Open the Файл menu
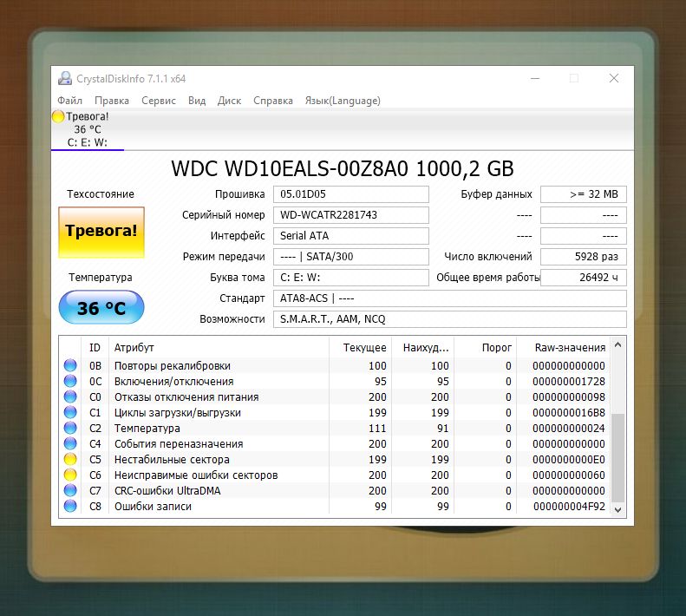 (70, 101)
